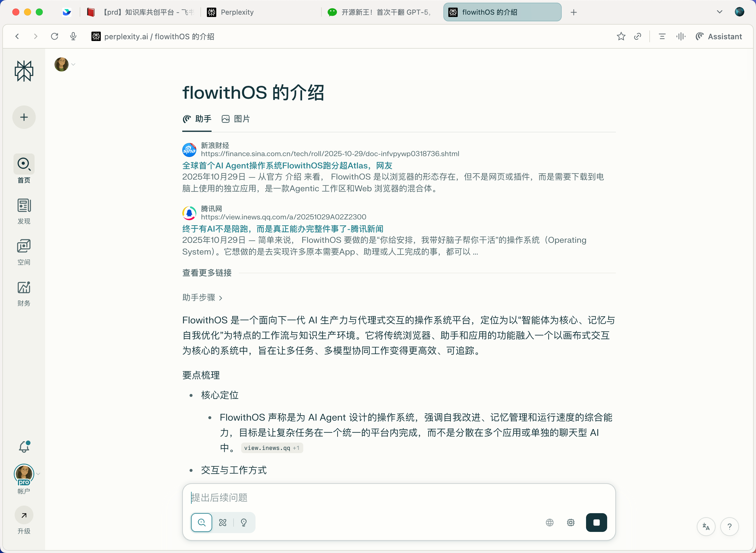
Task: Click the Perplexity logo in sidebar
Action: pos(24,71)
